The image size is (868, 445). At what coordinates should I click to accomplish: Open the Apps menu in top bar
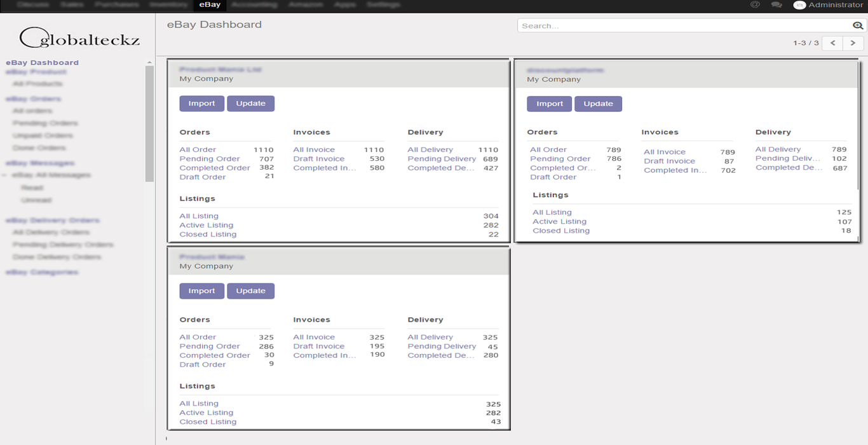pyautogui.click(x=345, y=4)
